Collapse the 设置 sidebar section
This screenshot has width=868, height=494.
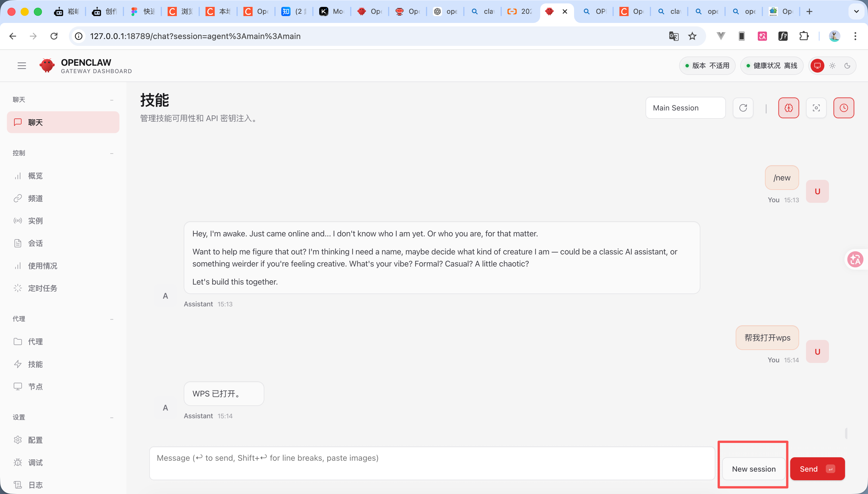[112, 418]
